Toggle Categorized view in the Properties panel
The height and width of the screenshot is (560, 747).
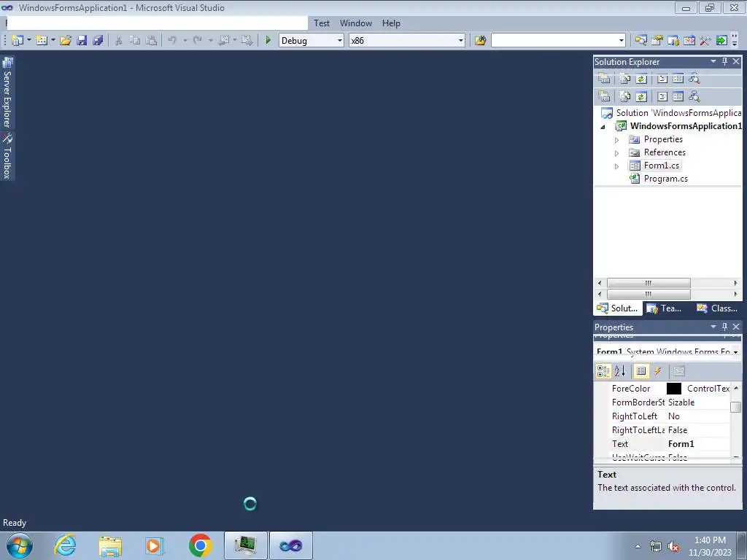(603, 371)
